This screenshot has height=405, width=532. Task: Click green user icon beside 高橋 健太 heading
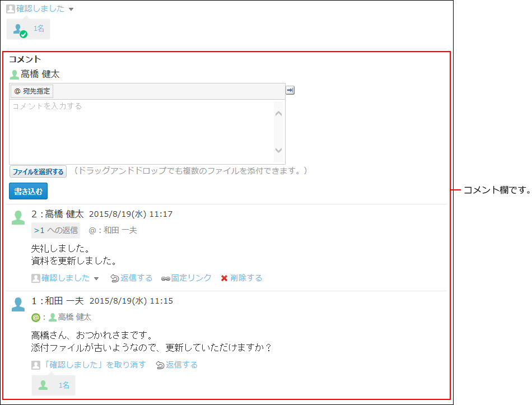coord(14,75)
